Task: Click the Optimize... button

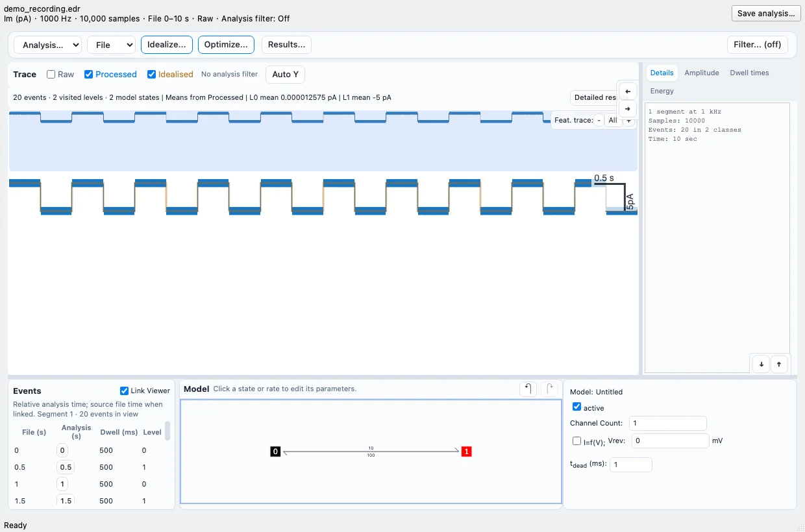Action: [x=226, y=45]
